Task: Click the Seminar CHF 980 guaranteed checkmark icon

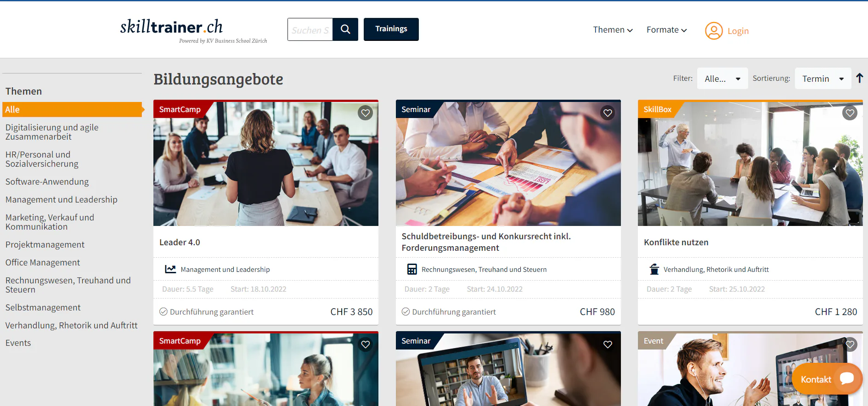Action: [x=406, y=311]
